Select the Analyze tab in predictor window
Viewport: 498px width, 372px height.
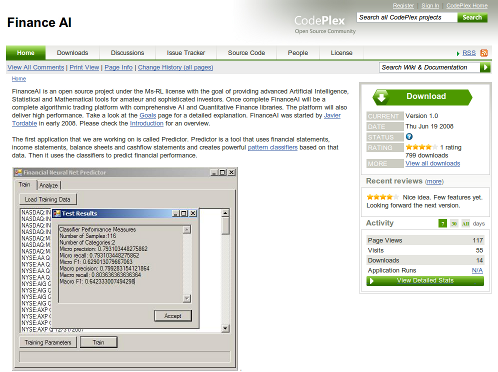[49, 186]
